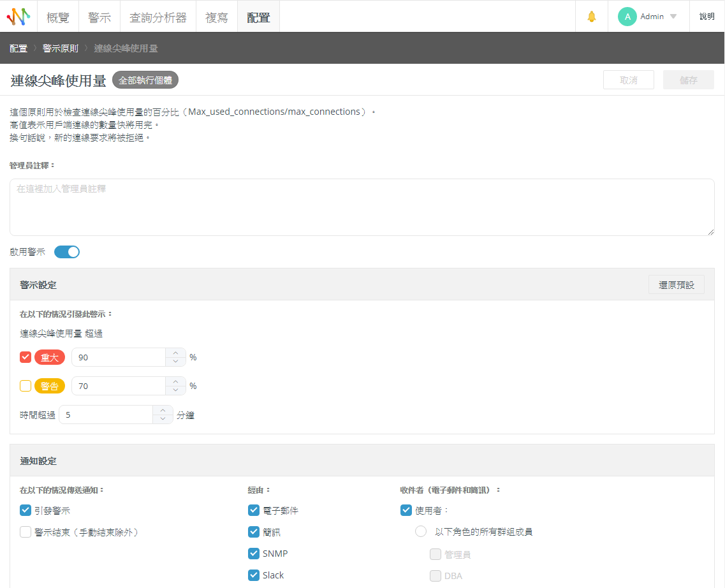The image size is (725, 588).
Task: Select 以下角色的所有群組成員 radio button
Action: point(421,532)
